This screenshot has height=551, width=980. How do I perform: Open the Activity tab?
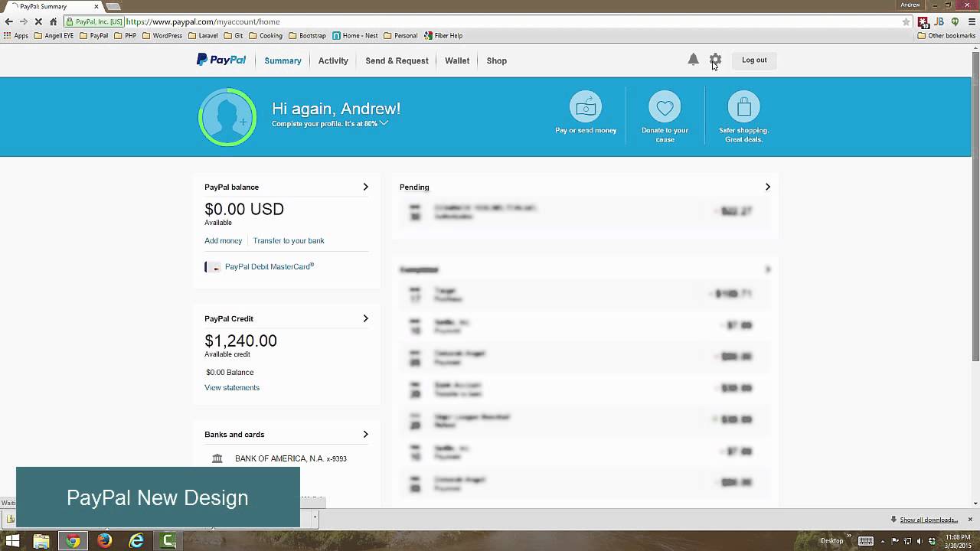333,60
